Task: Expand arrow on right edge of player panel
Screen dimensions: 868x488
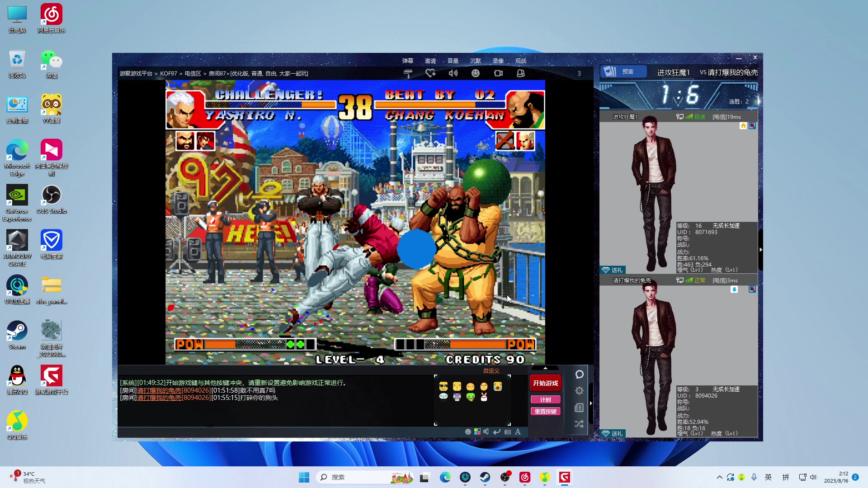Action: coord(761,249)
